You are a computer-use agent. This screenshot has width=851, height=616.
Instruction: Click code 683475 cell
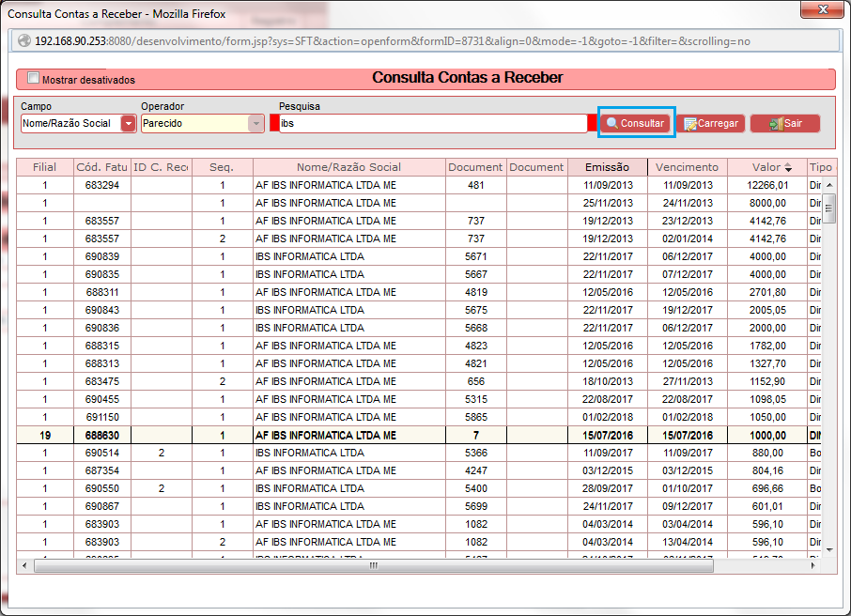[102, 381]
